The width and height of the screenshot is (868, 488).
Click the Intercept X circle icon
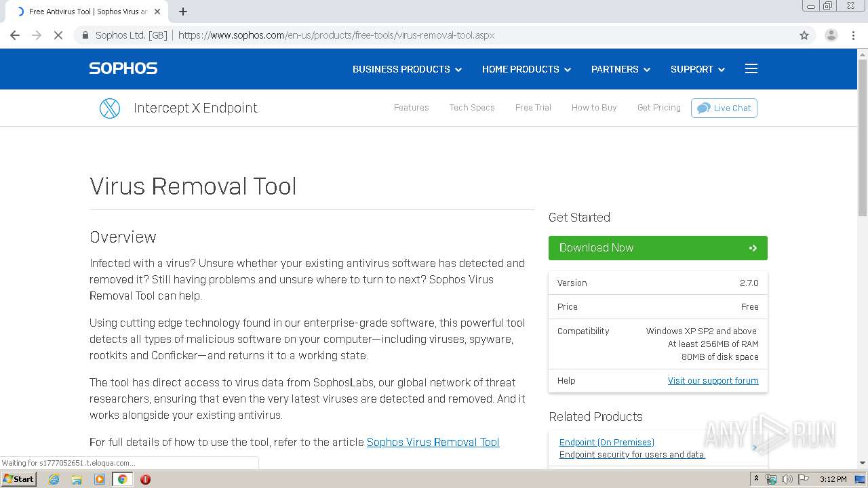coord(110,108)
